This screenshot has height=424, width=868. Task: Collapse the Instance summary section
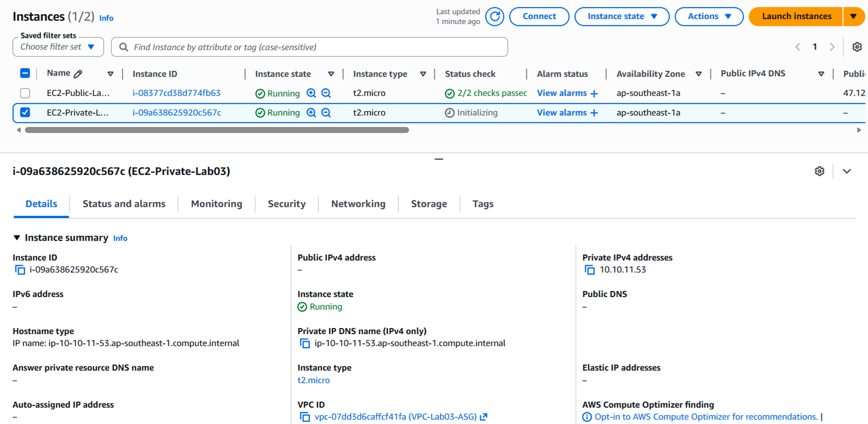[x=17, y=237]
